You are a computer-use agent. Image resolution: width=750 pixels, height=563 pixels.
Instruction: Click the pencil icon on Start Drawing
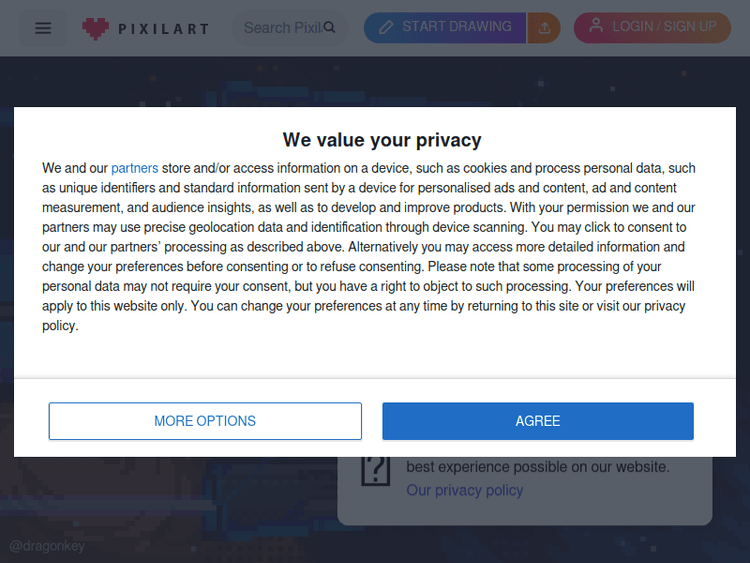386,27
